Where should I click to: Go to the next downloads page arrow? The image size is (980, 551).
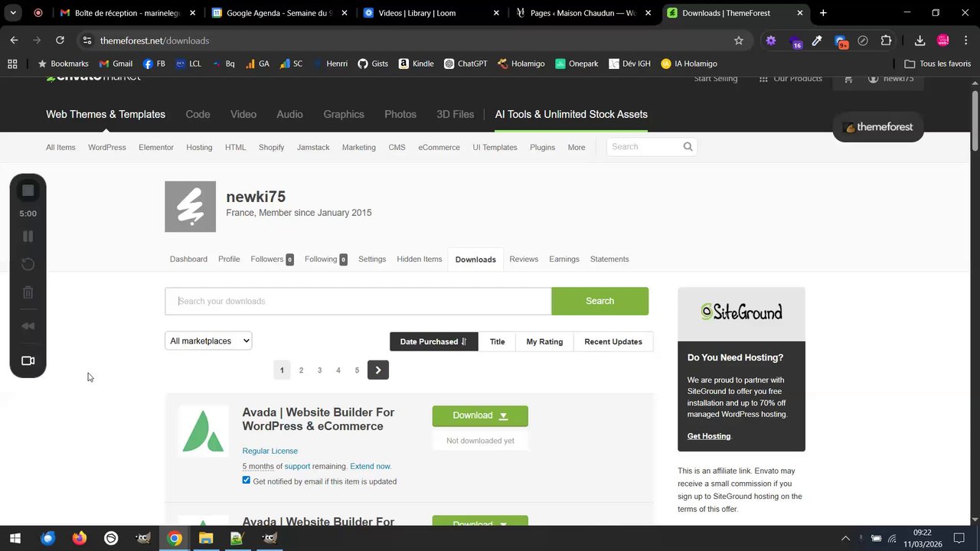(x=378, y=370)
